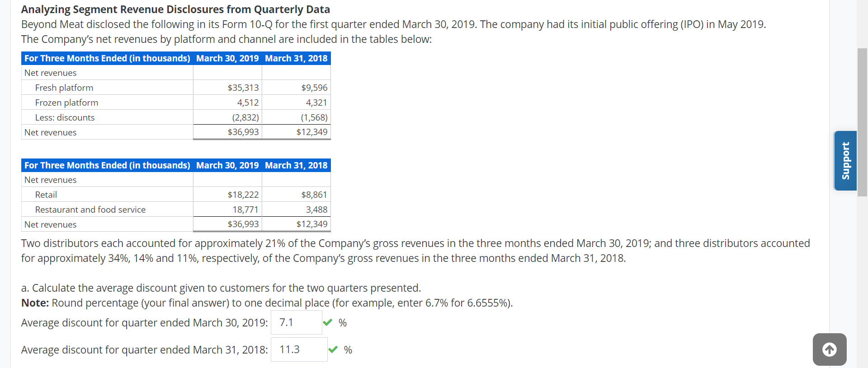Click the up arrow scroll-to-top icon
Viewport: 868px width, 368px height.
coord(830,349)
